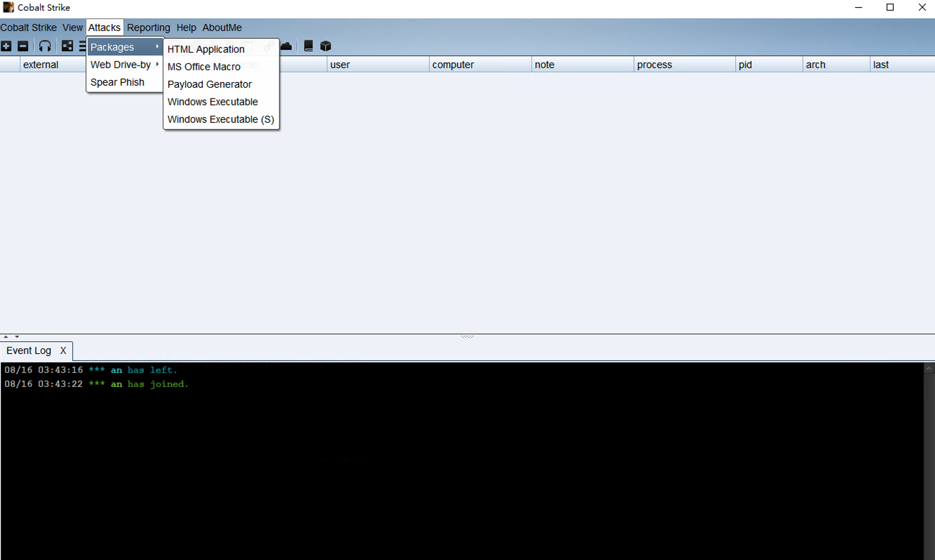Click the 3D cube icon in toolbar

pyautogui.click(x=325, y=46)
